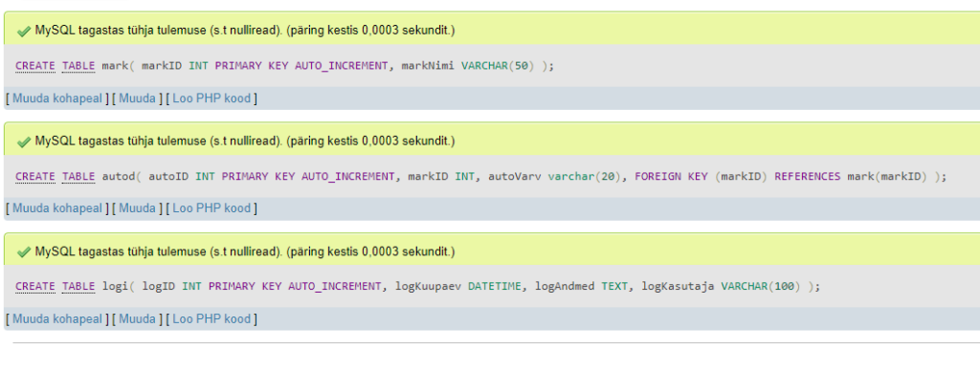Click 'AUTO_INCREMENT' in the autod query

pyautogui.click(x=348, y=176)
